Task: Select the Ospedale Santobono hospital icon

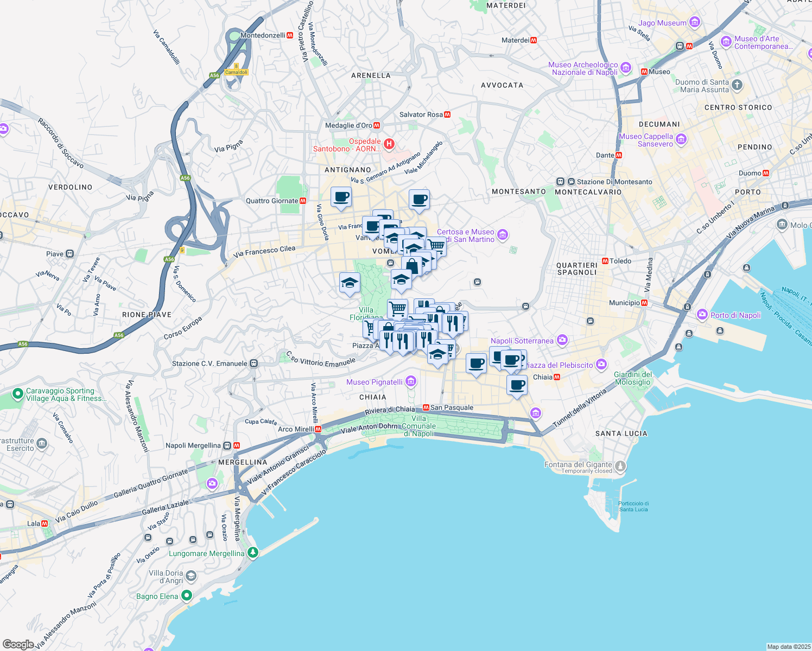Action: click(x=389, y=144)
